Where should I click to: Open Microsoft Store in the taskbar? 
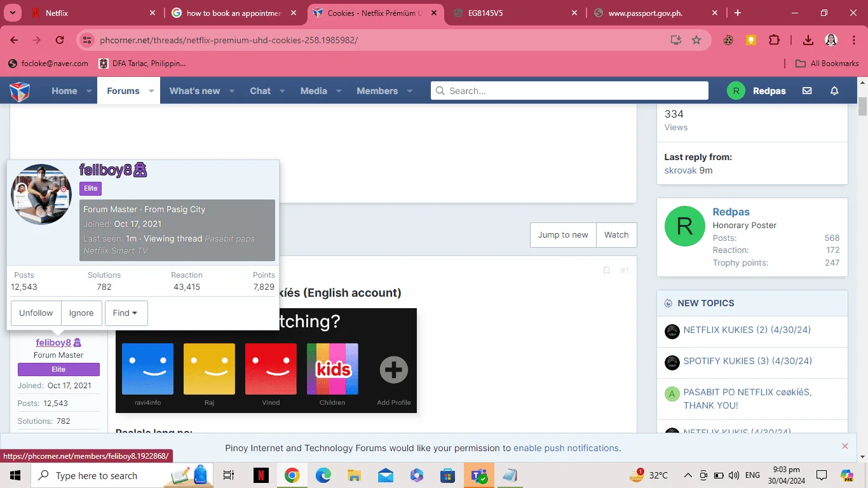point(447,475)
